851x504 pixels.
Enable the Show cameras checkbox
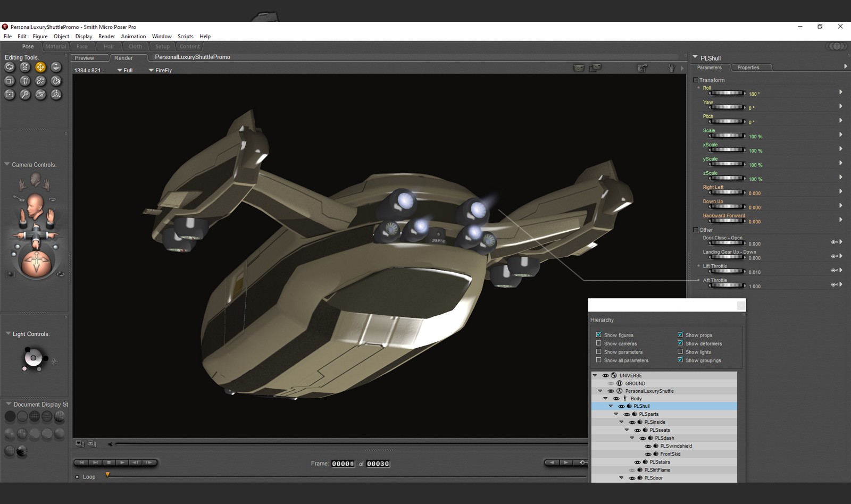tap(599, 343)
